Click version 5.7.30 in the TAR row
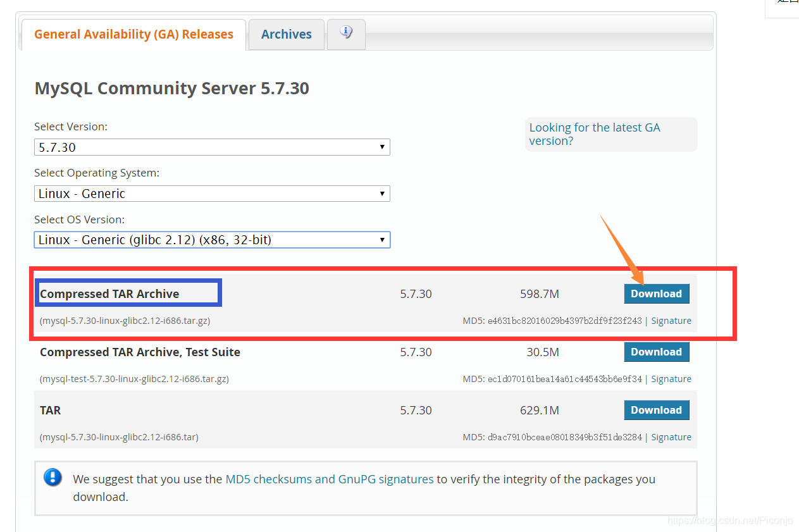The height and width of the screenshot is (532, 799). [416, 410]
